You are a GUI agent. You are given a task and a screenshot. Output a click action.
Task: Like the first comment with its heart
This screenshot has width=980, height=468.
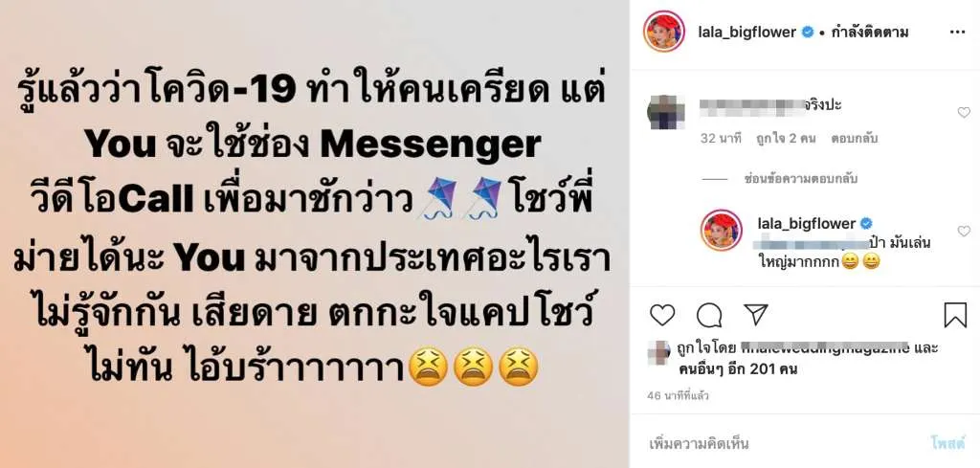[x=964, y=113]
